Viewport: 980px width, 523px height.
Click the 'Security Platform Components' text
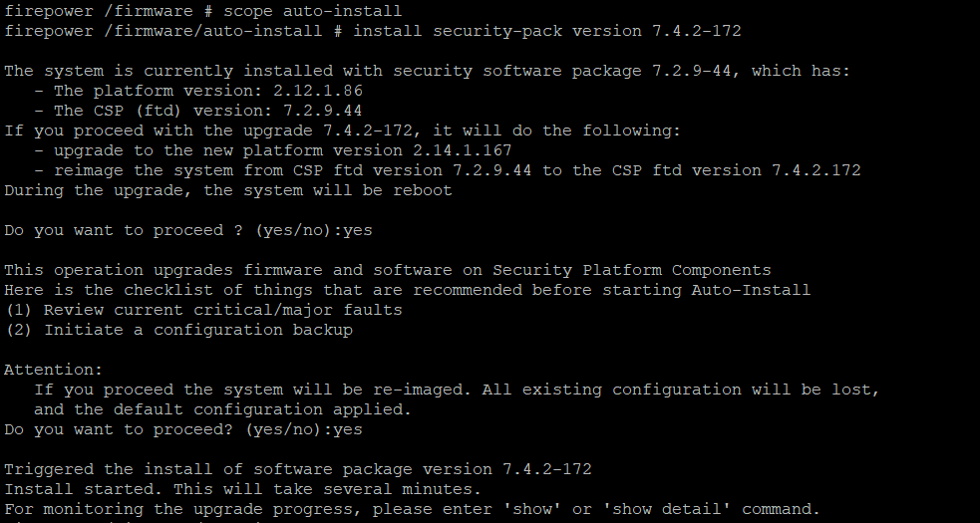point(632,271)
